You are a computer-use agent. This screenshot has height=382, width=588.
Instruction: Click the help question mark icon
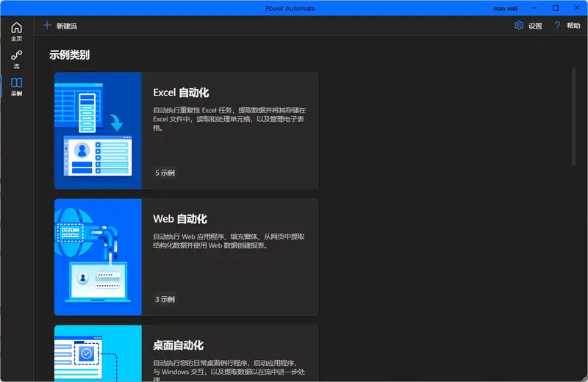pos(557,26)
